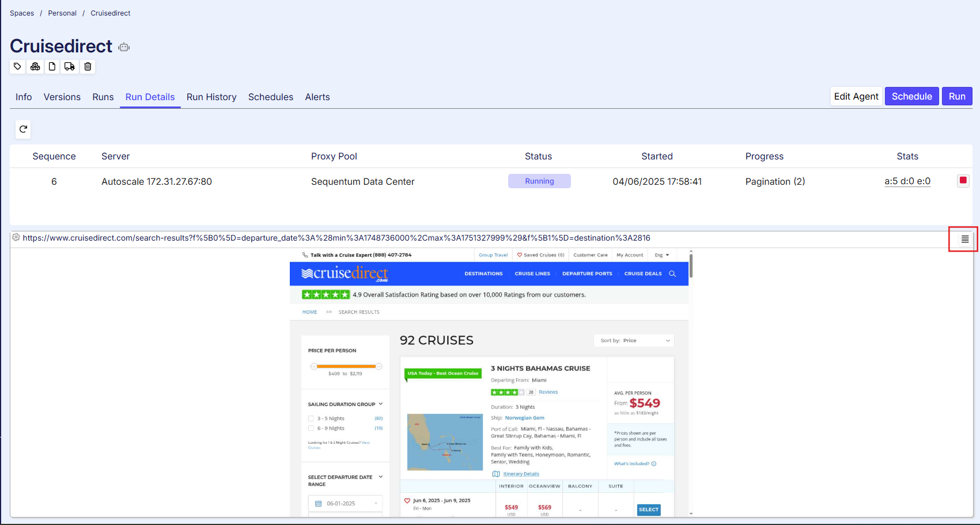Refresh run details with reload icon
The height and width of the screenshot is (525, 980).
click(23, 129)
